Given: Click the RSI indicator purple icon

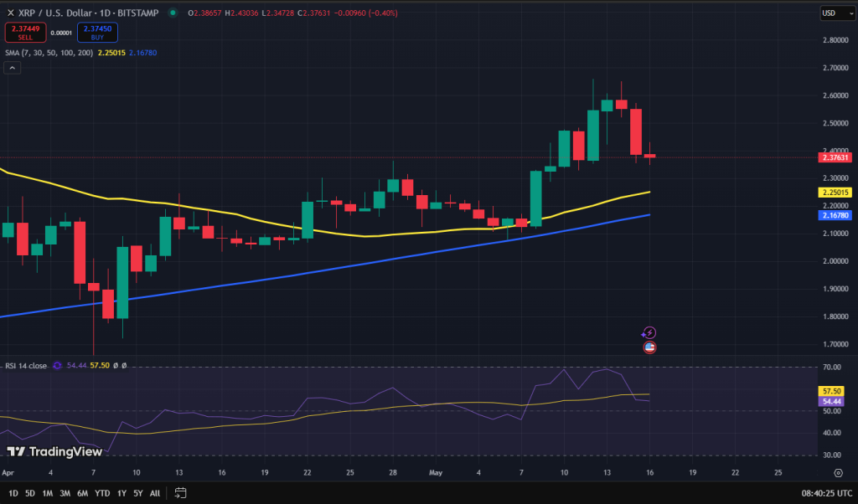Looking at the screenshot, I should tap(57, 365).
